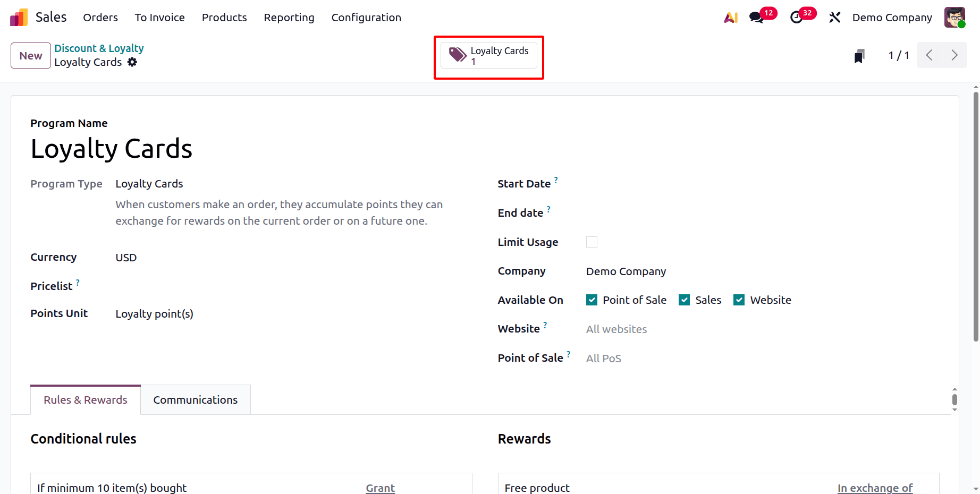980x494 pixels.
Task: Open the activities clock icon
Action: [796, 17]
